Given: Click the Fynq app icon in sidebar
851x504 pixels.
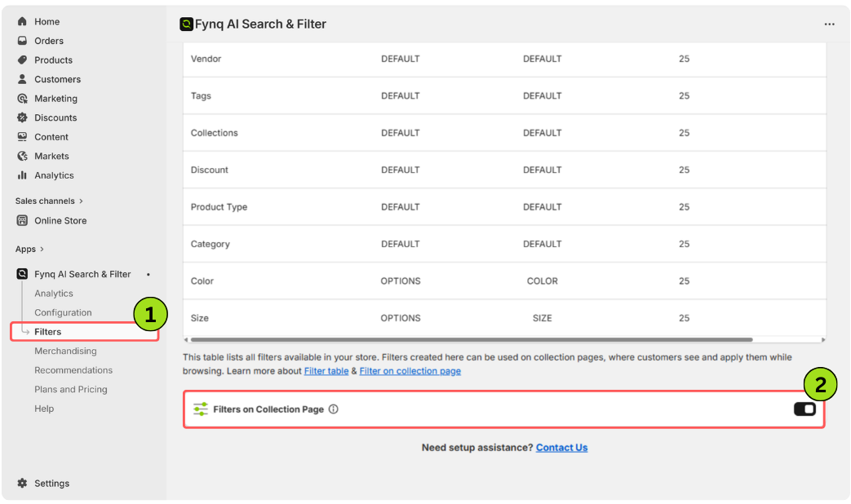Looking at the screenshot, I should pyautogui.click(x=22, y=274).
